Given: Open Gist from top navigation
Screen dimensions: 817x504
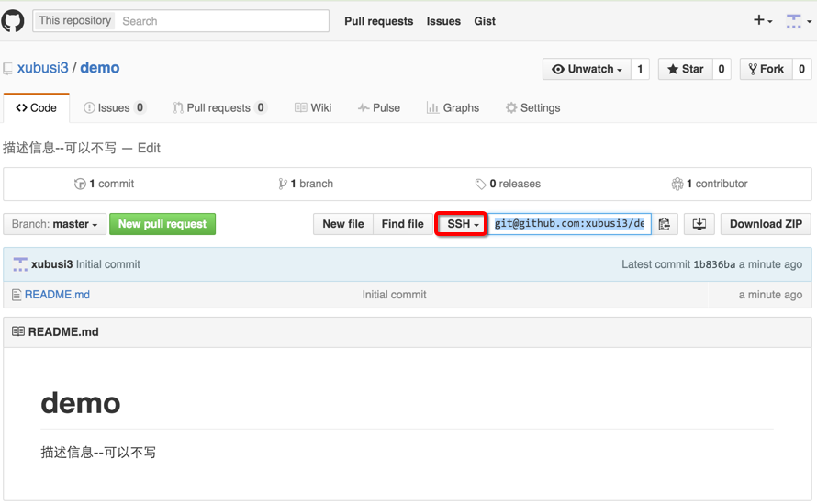Looking at the screenshot, I should click(x=485, y=21).
